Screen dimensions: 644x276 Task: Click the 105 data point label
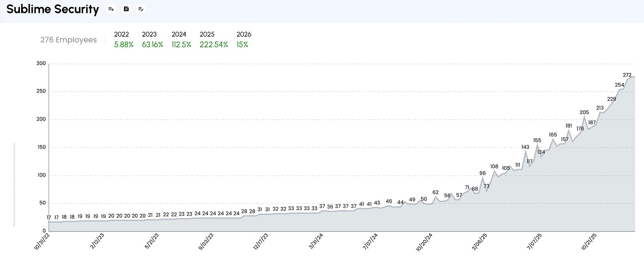click(506, 168)
